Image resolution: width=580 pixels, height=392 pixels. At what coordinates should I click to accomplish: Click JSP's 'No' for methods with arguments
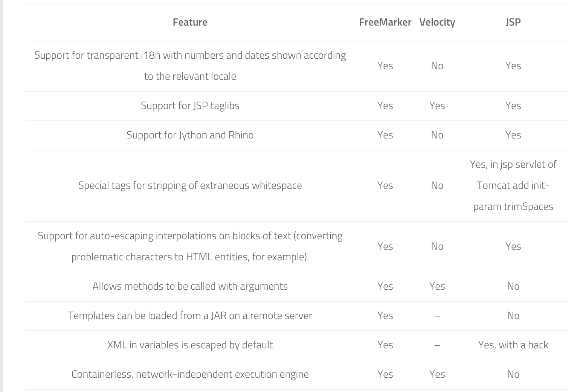(513, 286)
